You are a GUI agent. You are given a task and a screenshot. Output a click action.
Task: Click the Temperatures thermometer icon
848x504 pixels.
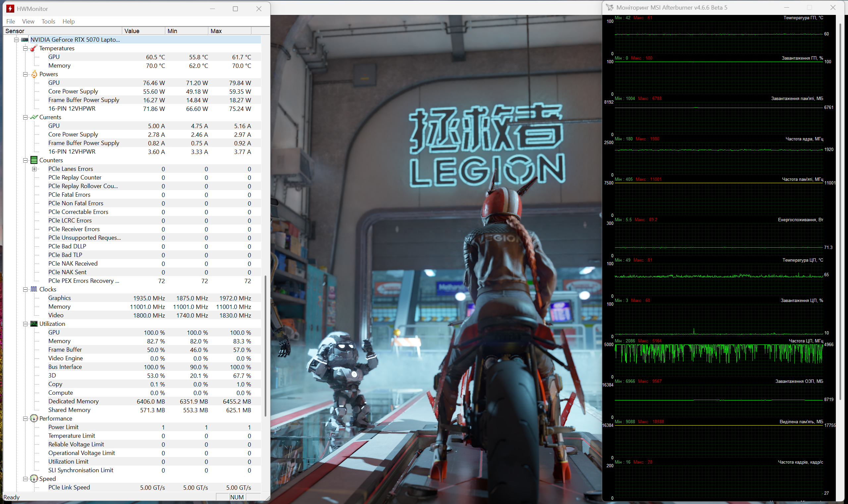tap(34, 48)
